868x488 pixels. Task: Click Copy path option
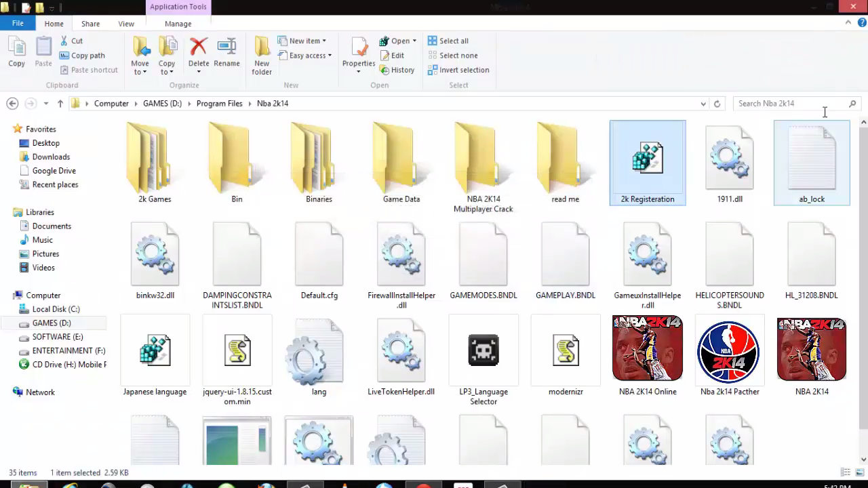pos(81,56)
